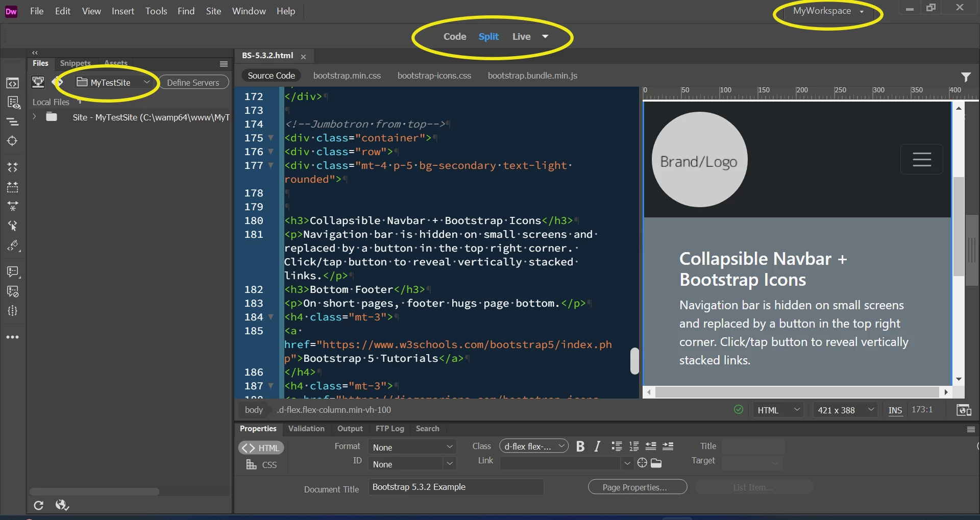Expand the Site - MyTestSite folder
The height and width of the screenshot is (520, 980).
pos(34,117)
